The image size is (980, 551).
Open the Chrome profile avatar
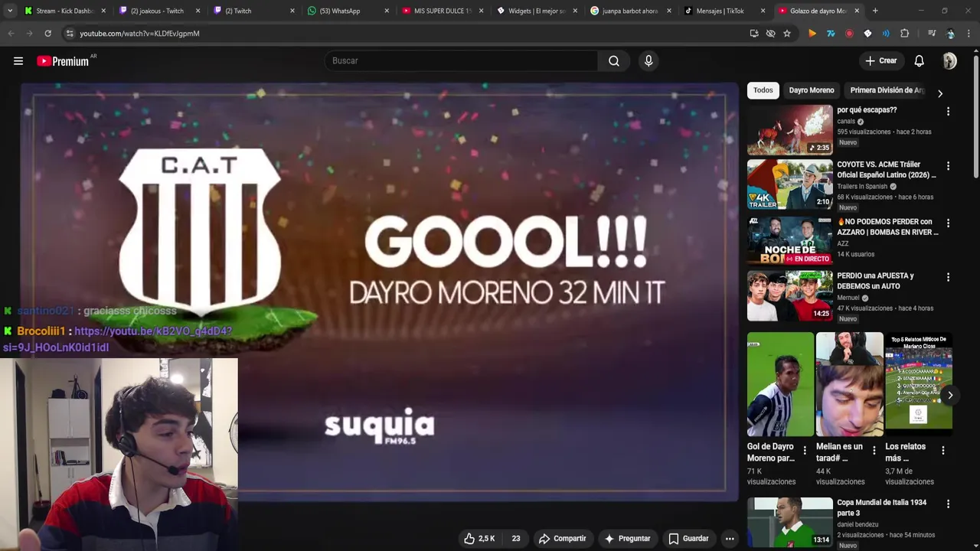coord(950,34)
